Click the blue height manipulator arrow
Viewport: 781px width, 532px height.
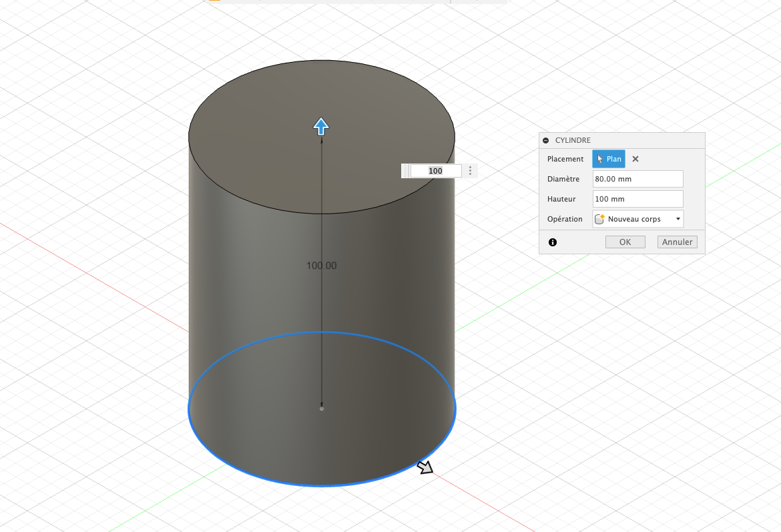(321, 127)
